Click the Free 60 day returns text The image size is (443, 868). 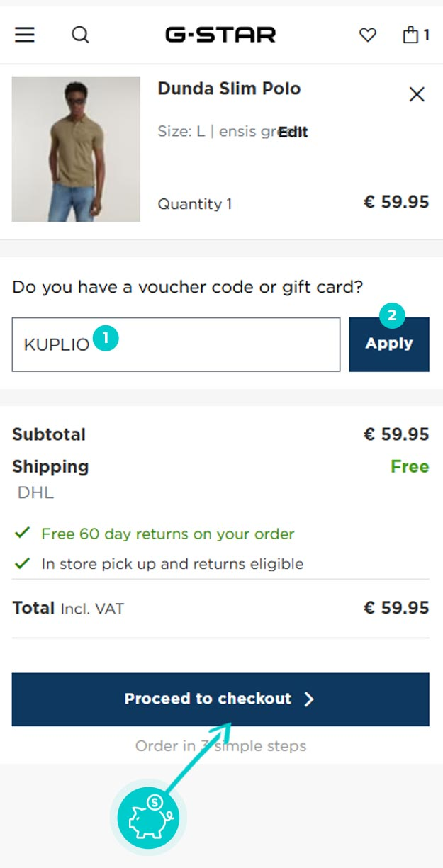point(167,534)
